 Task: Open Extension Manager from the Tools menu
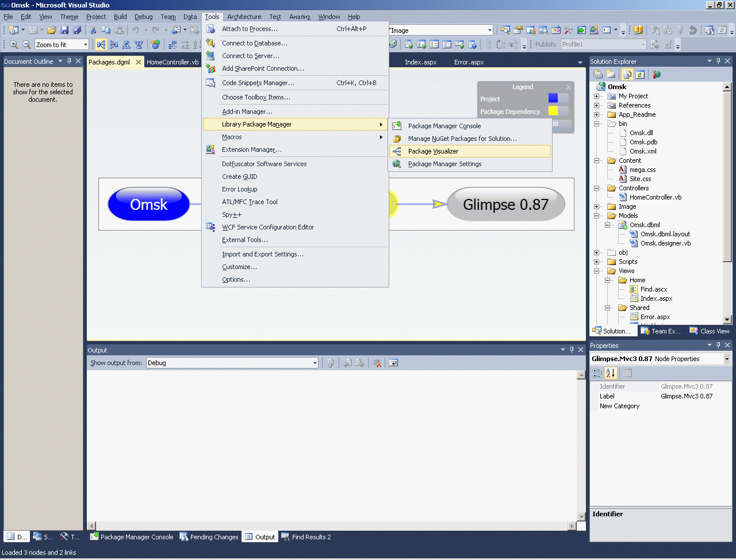(x=295, y=149)
